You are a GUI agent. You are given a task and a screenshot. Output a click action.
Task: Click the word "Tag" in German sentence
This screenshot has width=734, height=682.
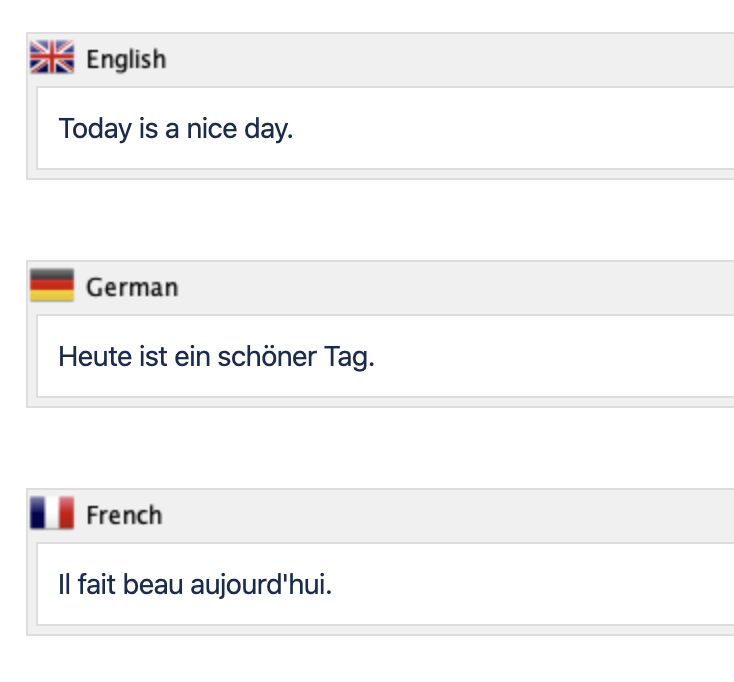[x=348, y=357]
